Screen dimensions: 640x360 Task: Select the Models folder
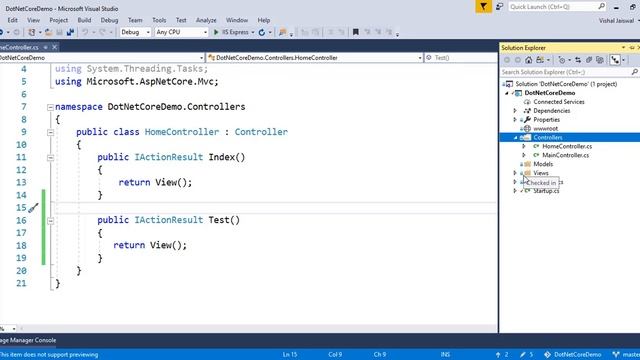click(543, 164)
